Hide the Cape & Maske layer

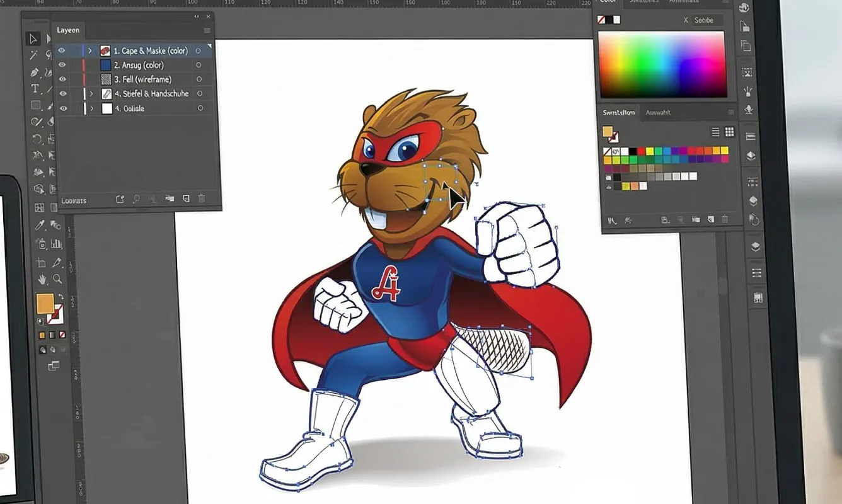point(62,50)
